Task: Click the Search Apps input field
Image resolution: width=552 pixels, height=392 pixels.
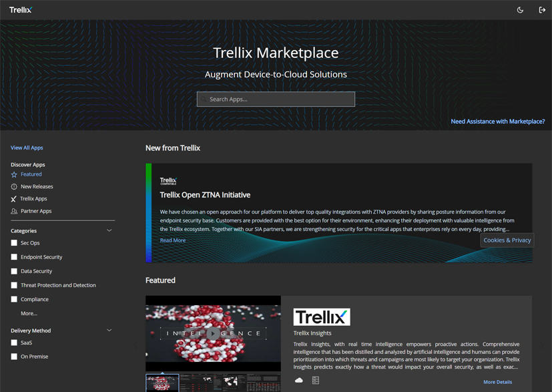Action: coord(276,100)
